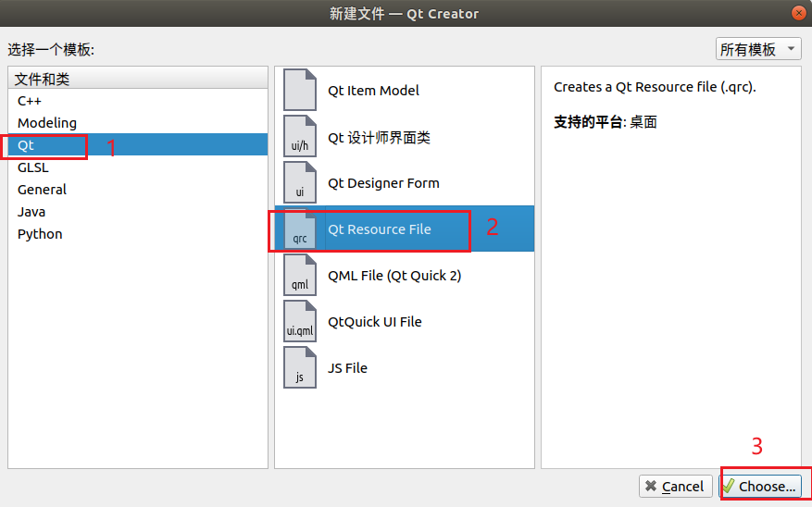The width and height of the screenshot is (812, 507).
Task: Select the GLSL category
Action: click(138, 167)
